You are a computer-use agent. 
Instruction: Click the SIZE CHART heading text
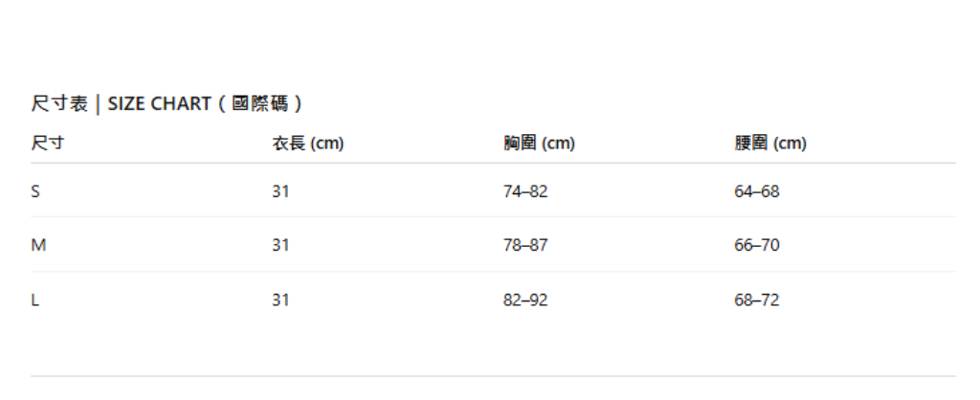click(159, 103)
